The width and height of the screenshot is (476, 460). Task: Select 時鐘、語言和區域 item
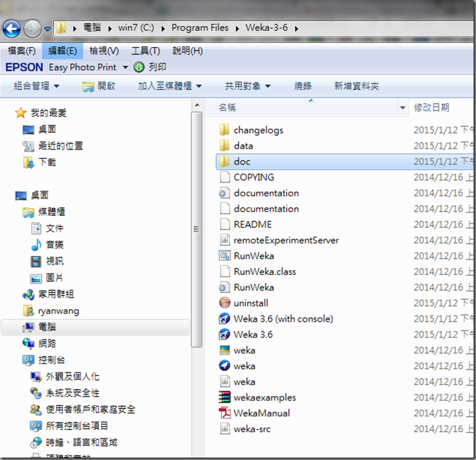coord(74,442)
